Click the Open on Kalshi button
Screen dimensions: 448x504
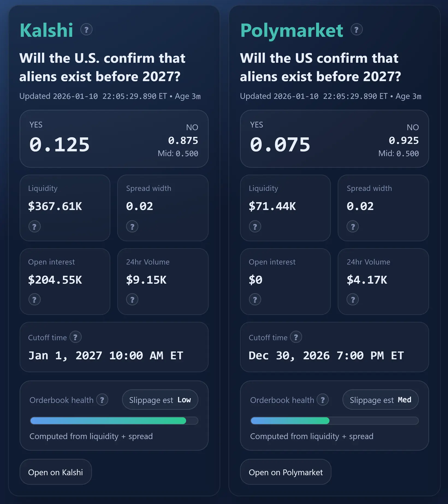coord(56,472)
